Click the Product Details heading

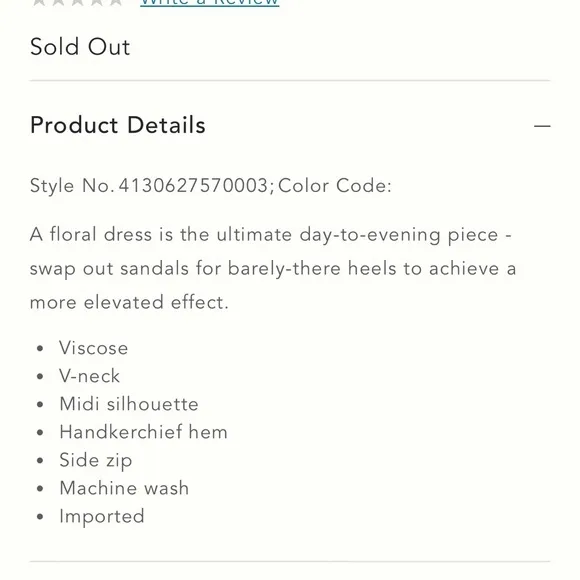(x=118, y=125)
